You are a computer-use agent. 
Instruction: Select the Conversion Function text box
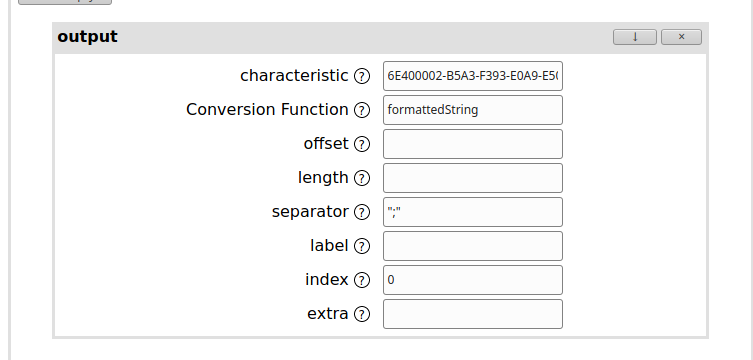pyautogui.click(x=473, y=110)
